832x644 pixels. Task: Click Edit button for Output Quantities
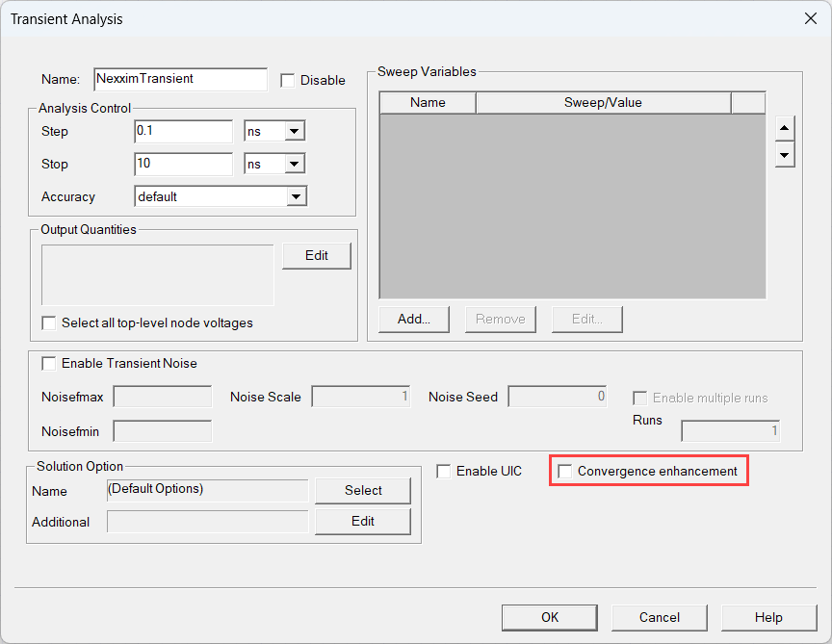point(317,256)
